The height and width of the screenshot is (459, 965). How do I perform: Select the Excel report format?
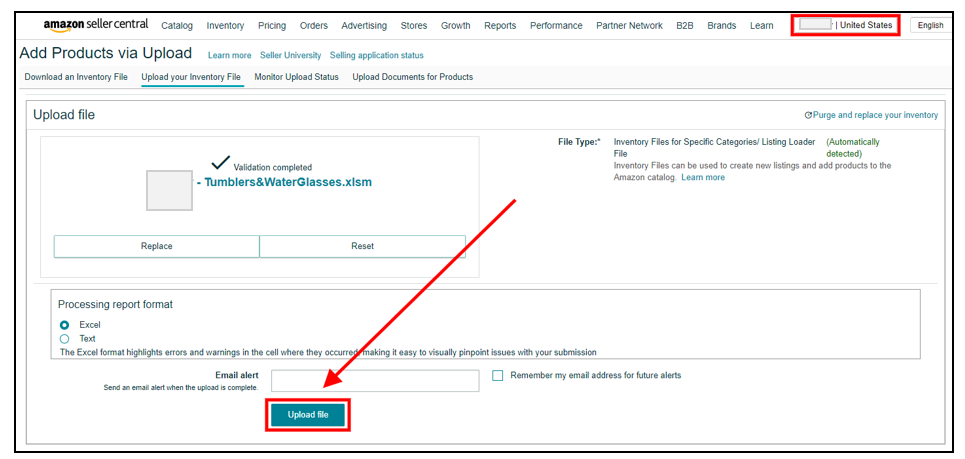(65, 325)
